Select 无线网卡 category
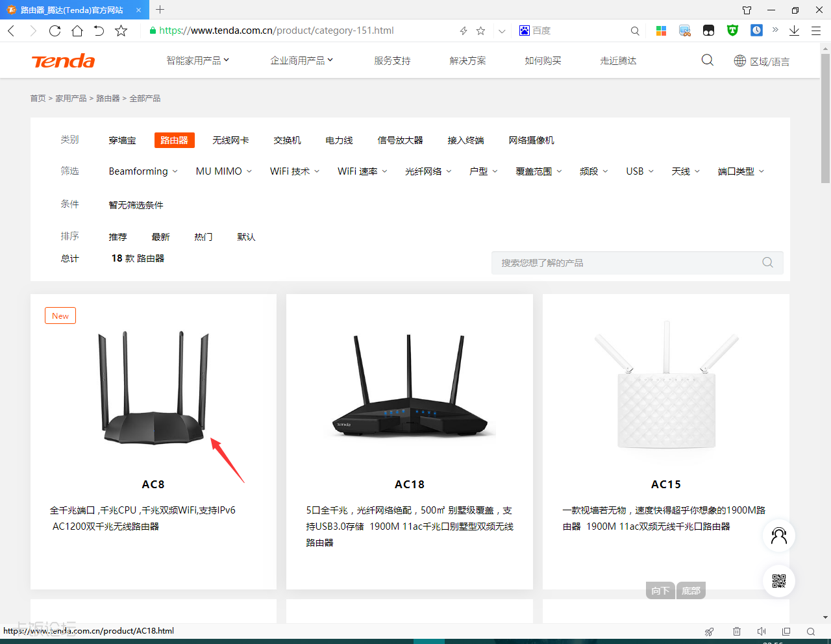The width and height of the screenshot is (831, 644). (230, 140)
